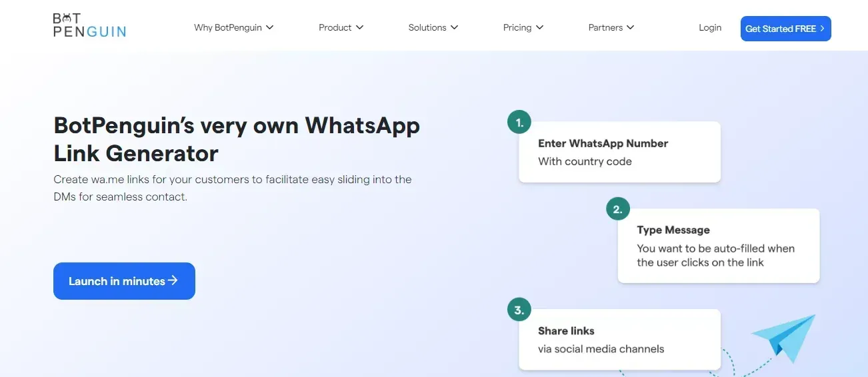Click the BotPenguin logo
This screenshot has height=377, width=868.
[x=89, y=25]
